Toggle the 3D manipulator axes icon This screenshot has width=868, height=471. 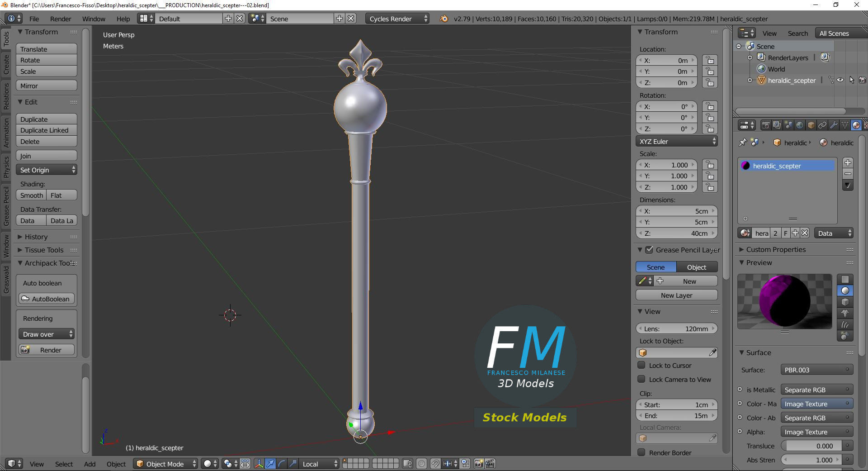pyautogui.click(x=259, y=464)
